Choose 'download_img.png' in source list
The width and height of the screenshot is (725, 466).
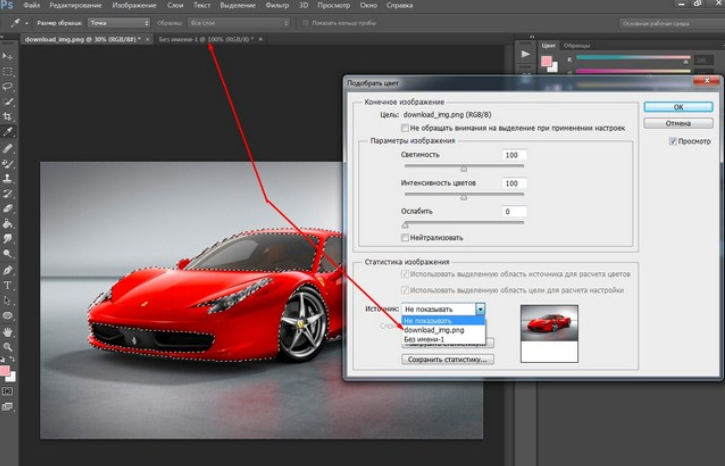click(443, 330)
